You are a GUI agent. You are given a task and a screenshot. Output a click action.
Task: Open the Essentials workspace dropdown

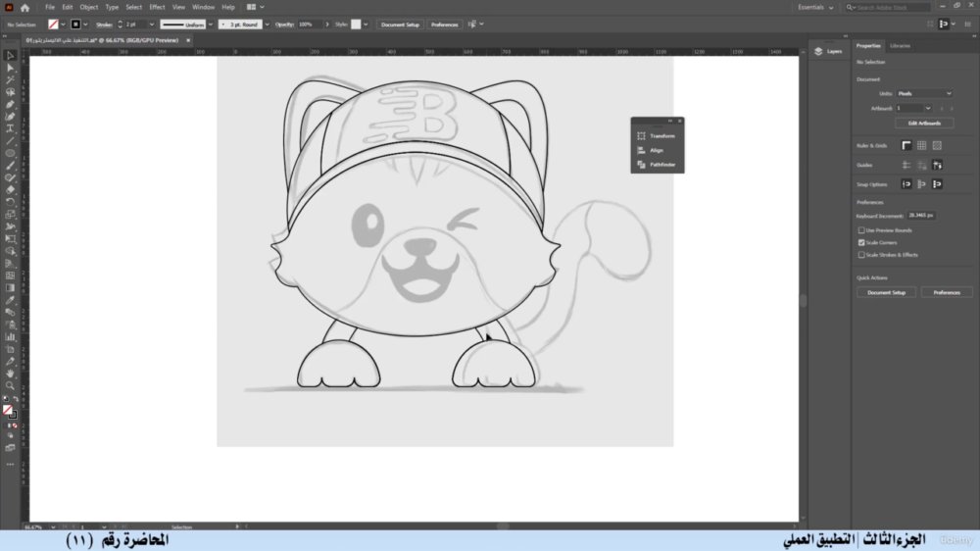point(815,8)
